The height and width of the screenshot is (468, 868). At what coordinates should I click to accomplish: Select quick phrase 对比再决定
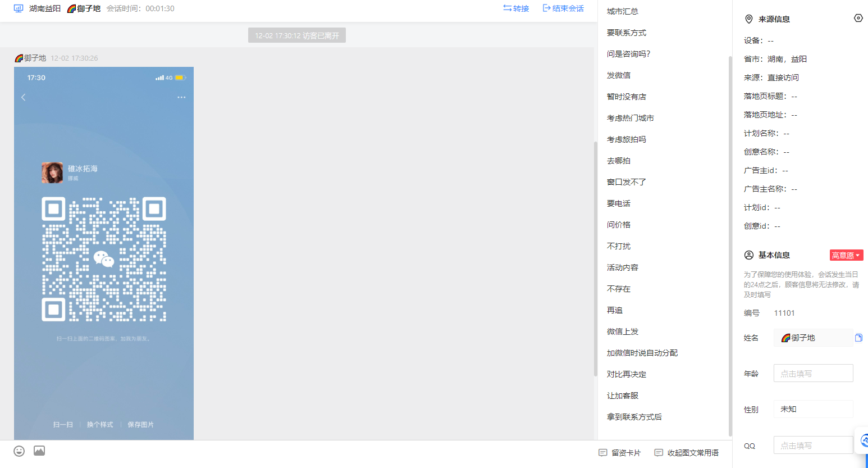626,374
